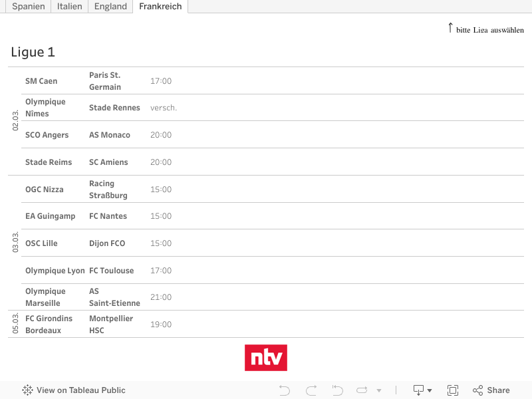Viewport: 532px width, 399px height.
Task: Click the 17:00 time for SM Caen
Action: [x=161, y=81]
